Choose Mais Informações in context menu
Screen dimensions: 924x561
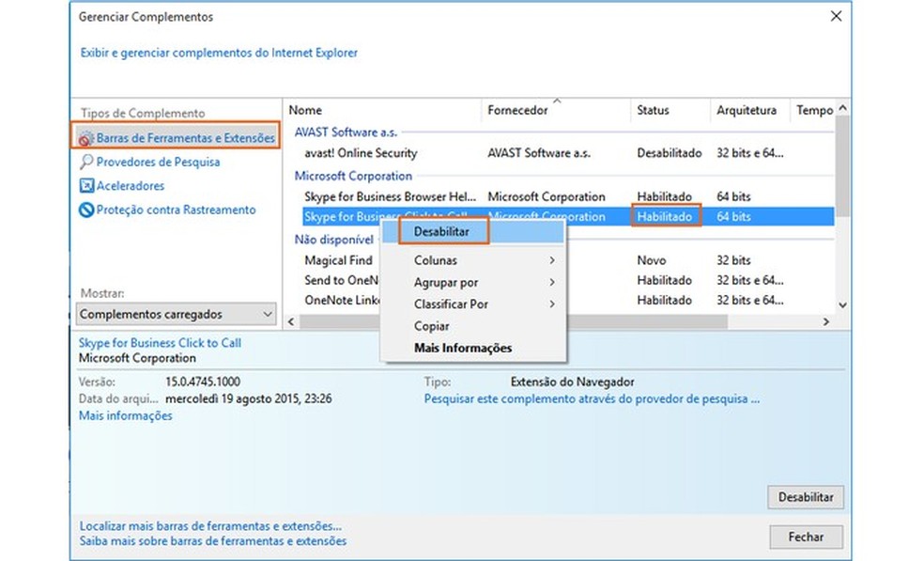463,348
